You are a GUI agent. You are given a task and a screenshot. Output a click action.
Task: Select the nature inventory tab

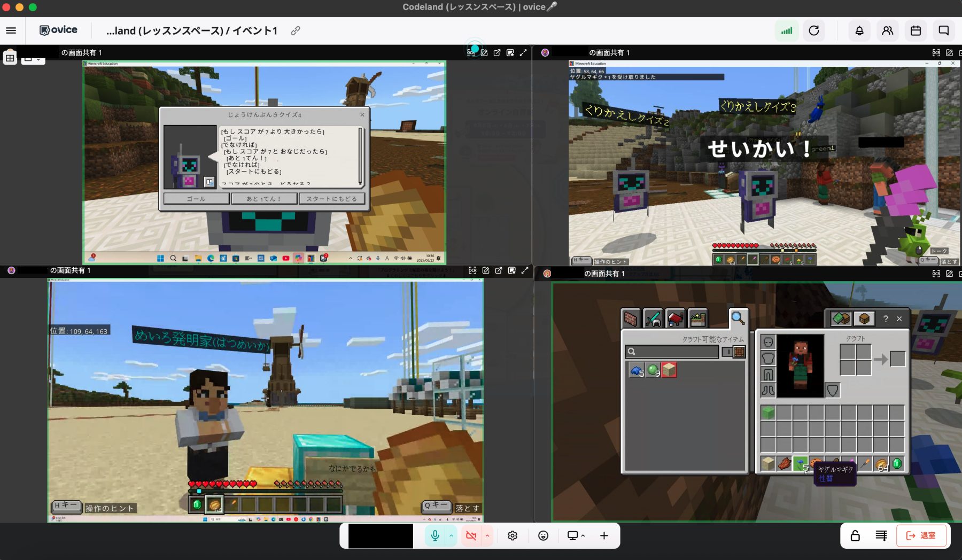click(x=697, y=319)
